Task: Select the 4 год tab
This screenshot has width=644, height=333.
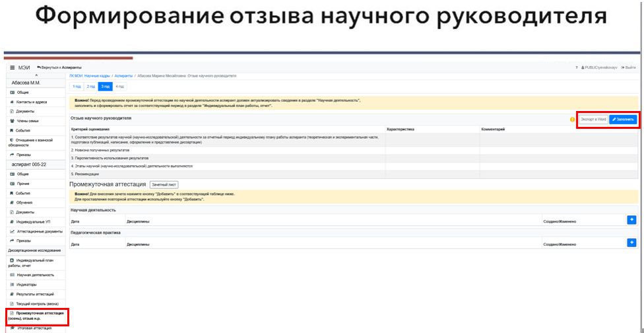Action: (120, 87)
